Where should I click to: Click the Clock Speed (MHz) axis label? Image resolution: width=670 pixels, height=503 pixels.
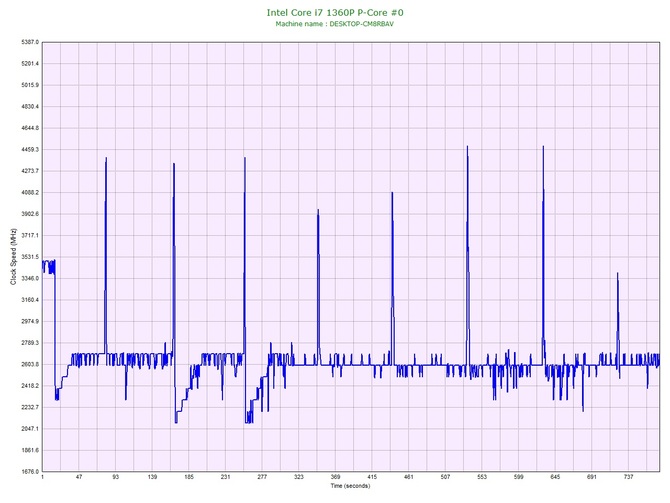coord(13,256)
